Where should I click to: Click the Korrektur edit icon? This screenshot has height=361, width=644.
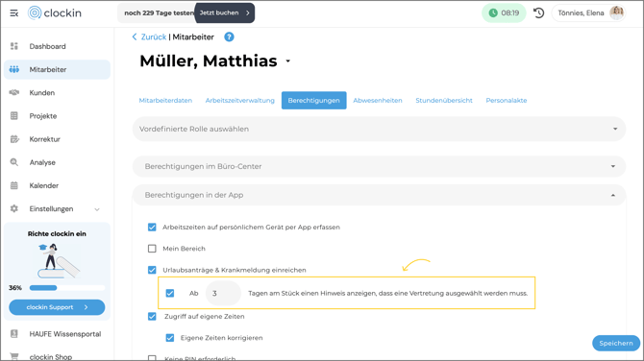pyautogui.click(x=14, y=139)
